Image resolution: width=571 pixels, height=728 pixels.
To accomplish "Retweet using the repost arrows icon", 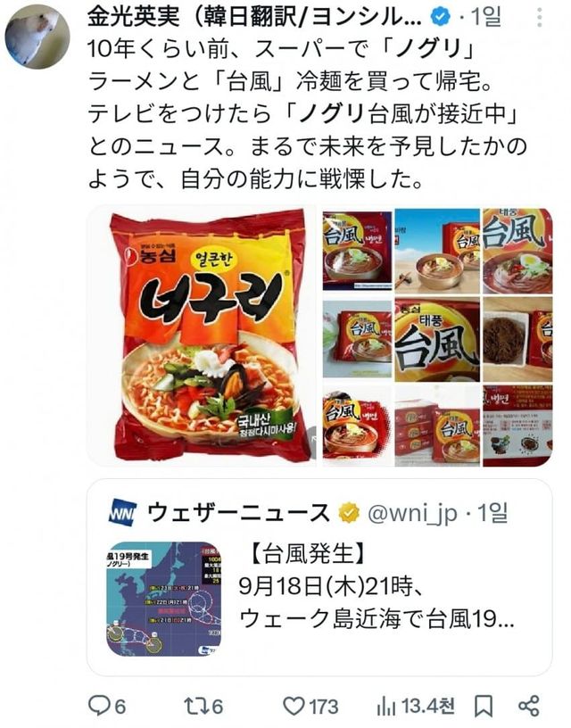I will (x=193, y=707).
